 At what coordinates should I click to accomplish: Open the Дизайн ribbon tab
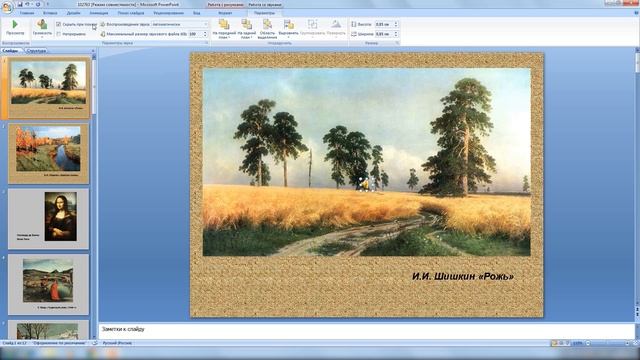tap(73, 13)
